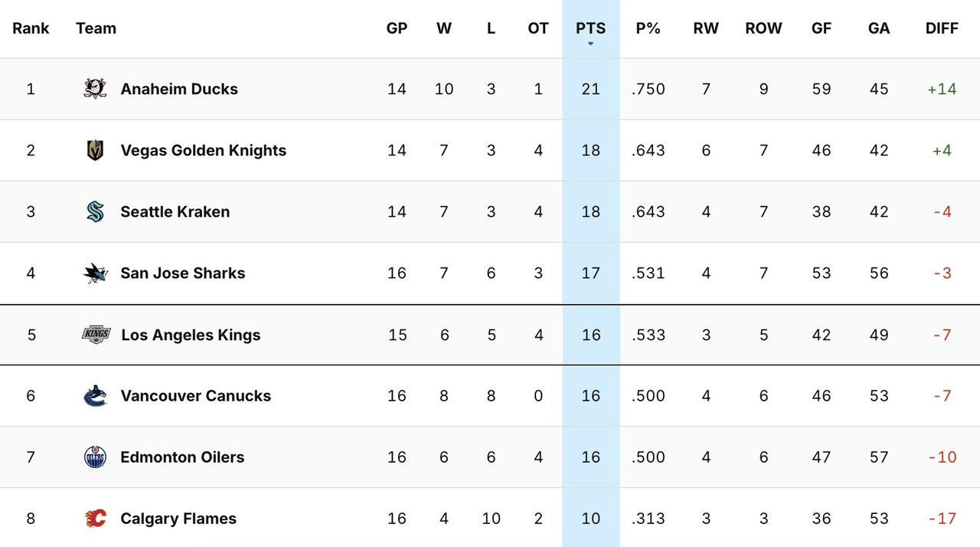This screenshot has height=547, width=980.
Task: Click the PTS sort arrow indicator
Action: click(x=590, y=44)
